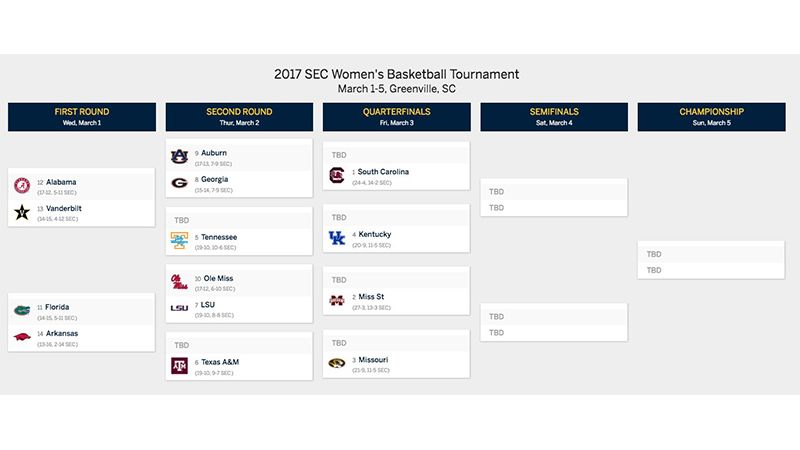Select the Auburn AU logo
The height and width of the screenshot is (450, 800).
click(179, 156)
